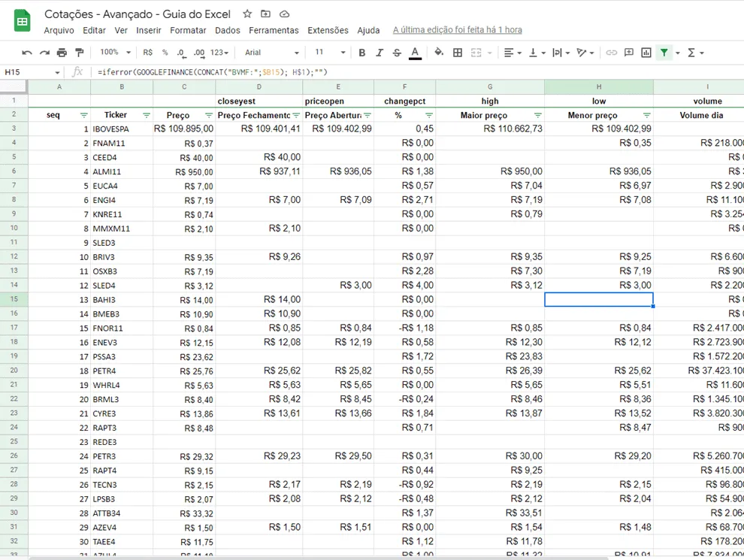The height and width of the screenshot is (560, 744).
Task: Open Arial font dropdown
Action: [272, 53]
